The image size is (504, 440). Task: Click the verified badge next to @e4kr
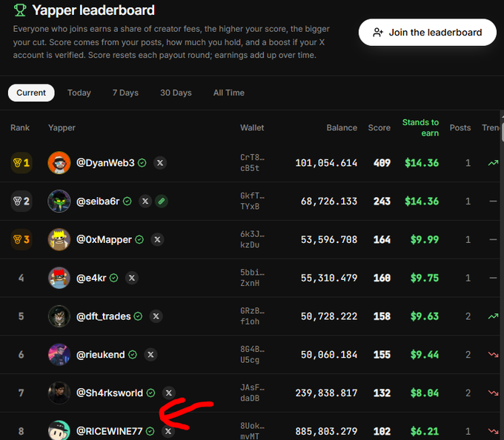pos(114,278)
